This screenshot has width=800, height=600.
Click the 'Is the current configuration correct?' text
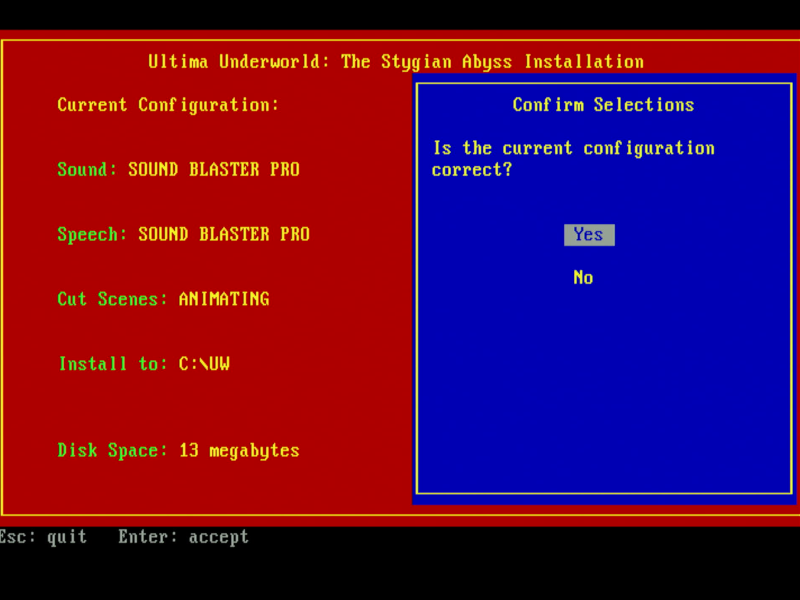573,159
